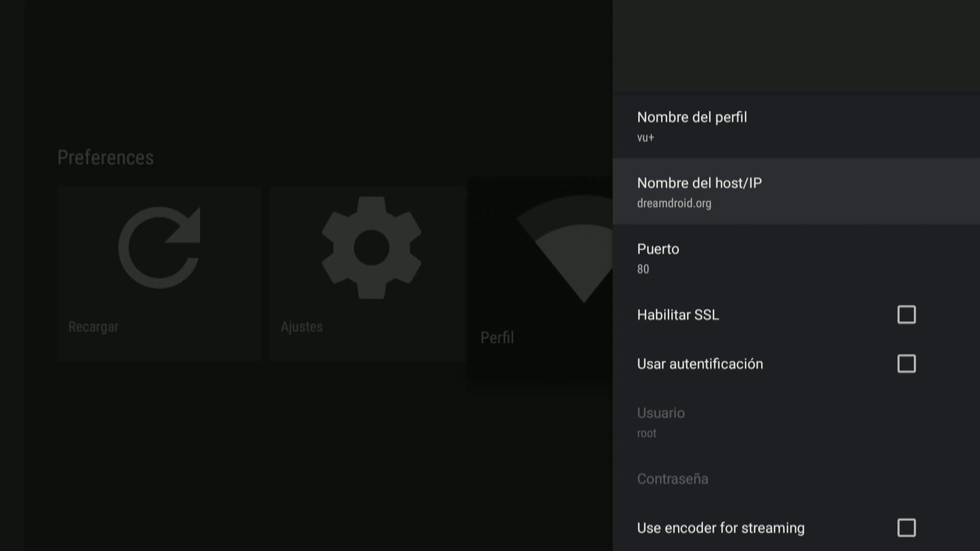Click the Habilitar SSL label text
Image resolution: width=980 pixels, height=551 pixels.
tap(678, 315)
